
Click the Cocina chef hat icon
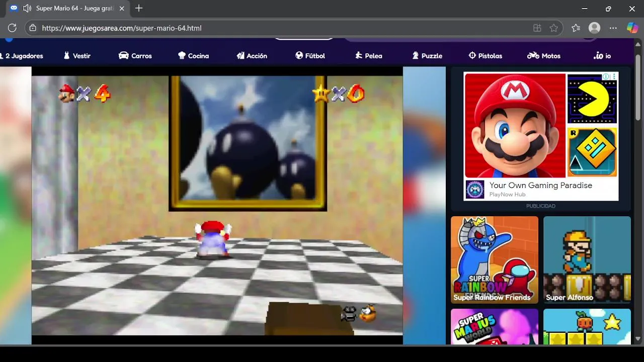[x=182, y=55]
